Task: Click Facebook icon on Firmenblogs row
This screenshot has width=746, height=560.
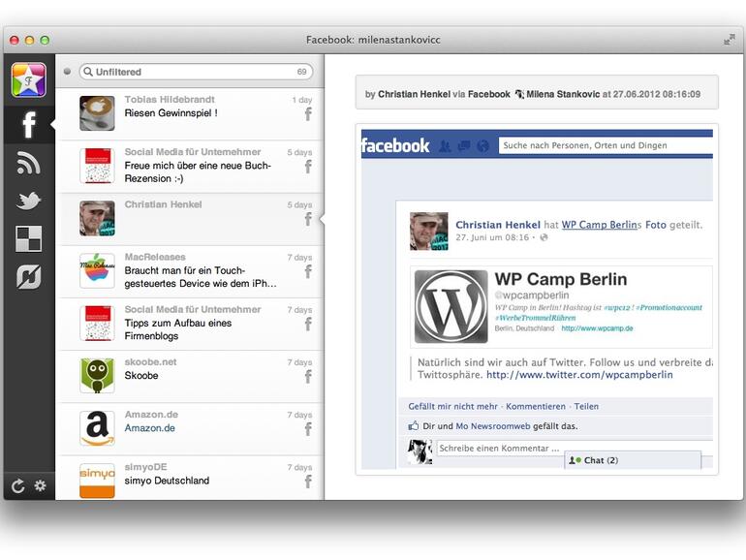Action: click(x=308, y=325)
